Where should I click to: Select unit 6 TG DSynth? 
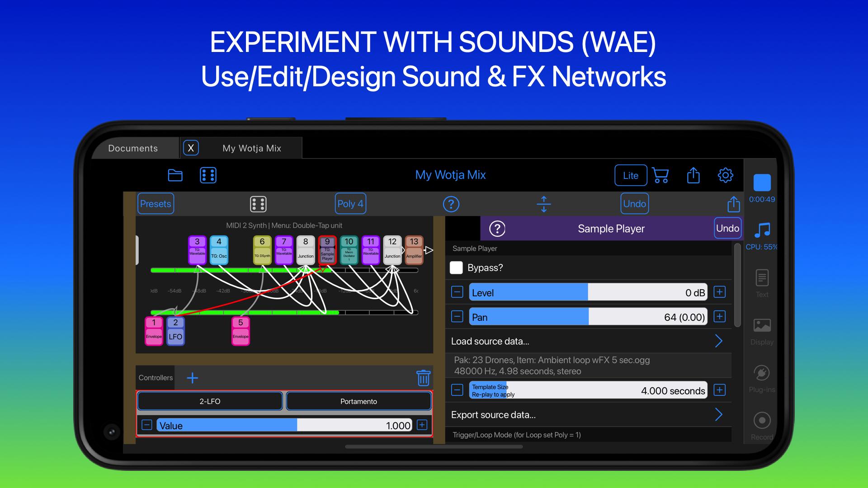pos(262,250)
